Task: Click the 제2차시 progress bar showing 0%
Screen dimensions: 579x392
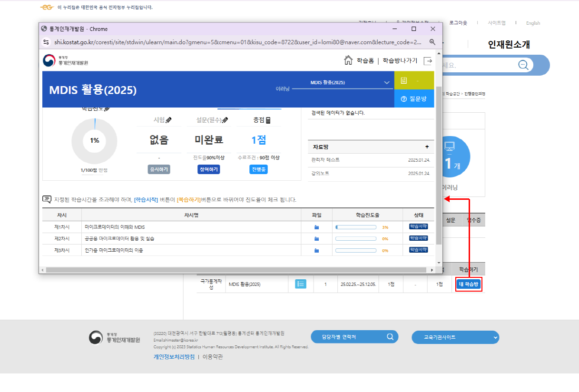Action: (356, 239)
